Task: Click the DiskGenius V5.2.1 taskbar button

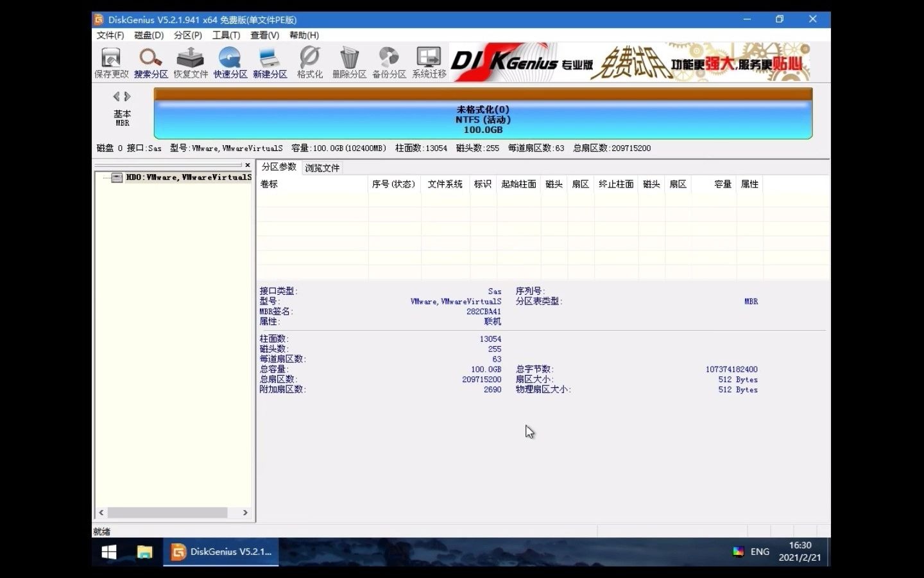Action: 221,552
